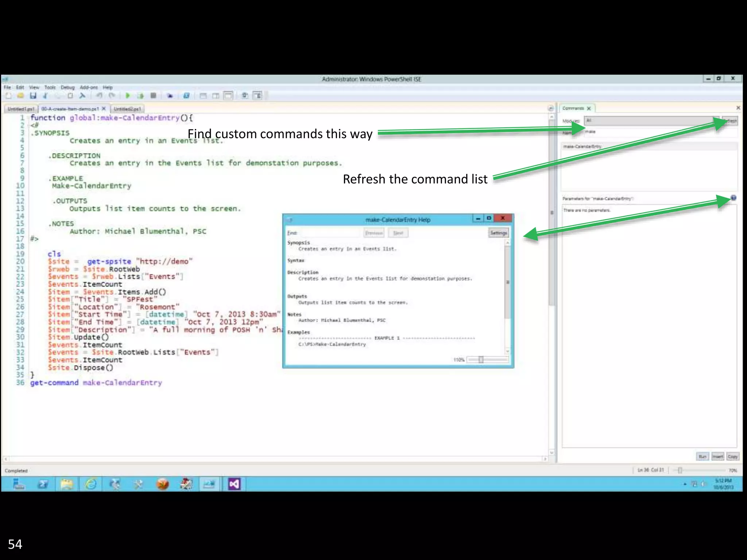The height and width of the screenshot is (560, 747).
Task: Click Previous in the Help window
Action: tap(374, 233)
